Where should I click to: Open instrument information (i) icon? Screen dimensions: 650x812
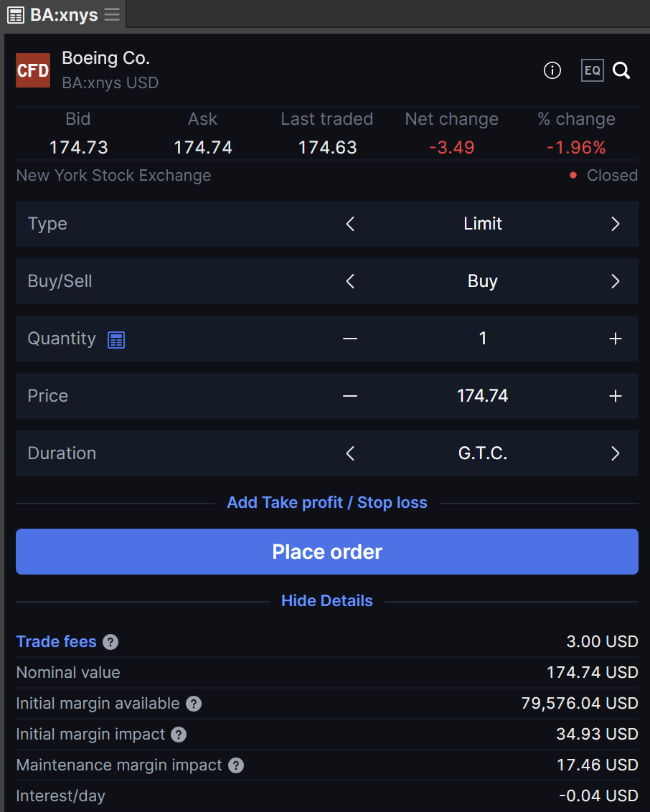(x=552, y=70)
